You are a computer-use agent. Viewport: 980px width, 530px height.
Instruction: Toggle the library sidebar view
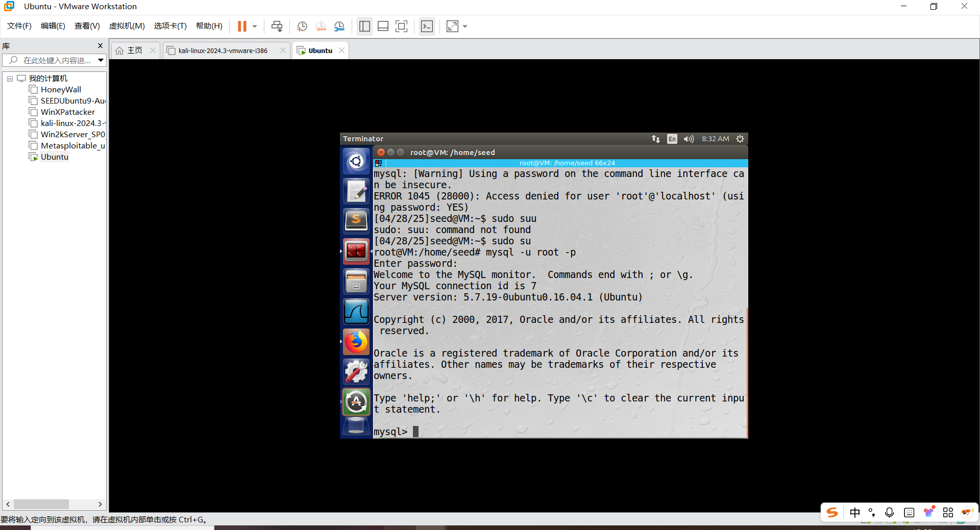(364, 26)
